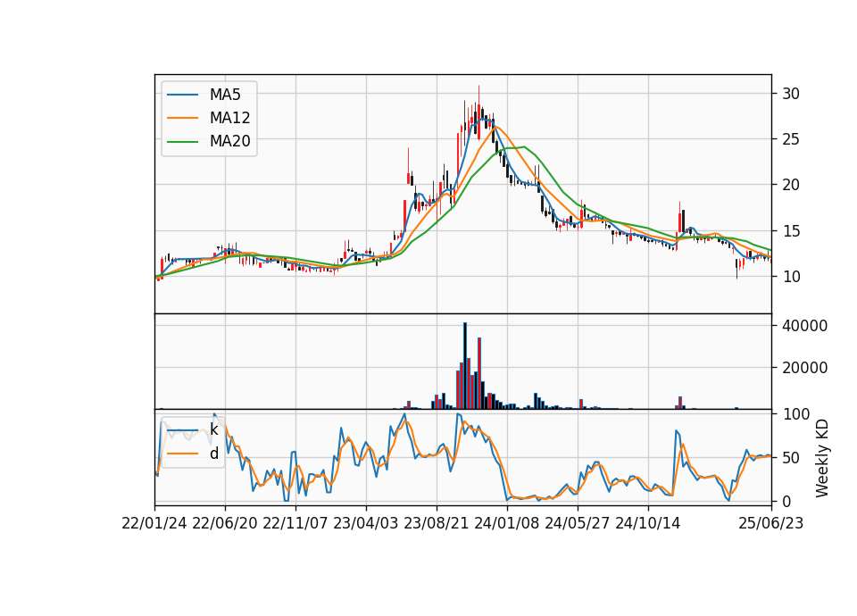
Task: Click the 22/01/24 date axis label
Action: (x=154, y=523)
